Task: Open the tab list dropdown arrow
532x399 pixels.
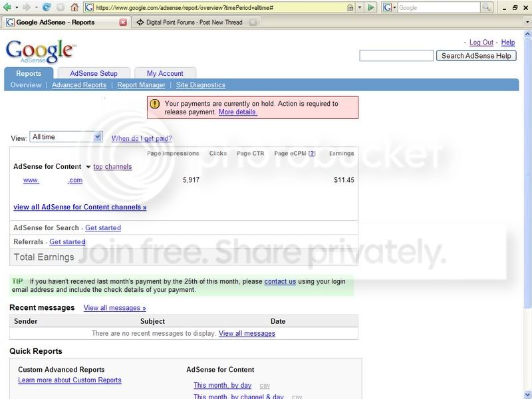Action: click(x=527, y=23)
